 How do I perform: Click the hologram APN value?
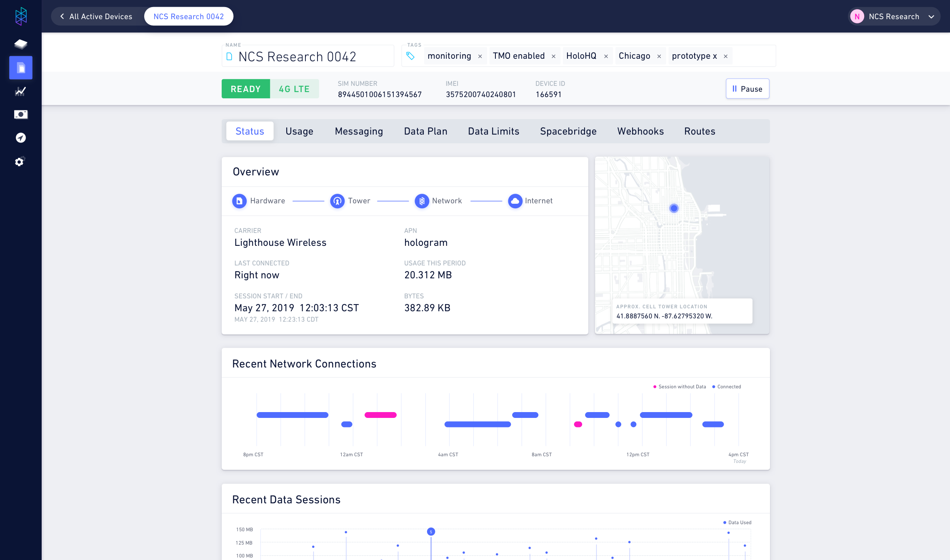[426, 242]
